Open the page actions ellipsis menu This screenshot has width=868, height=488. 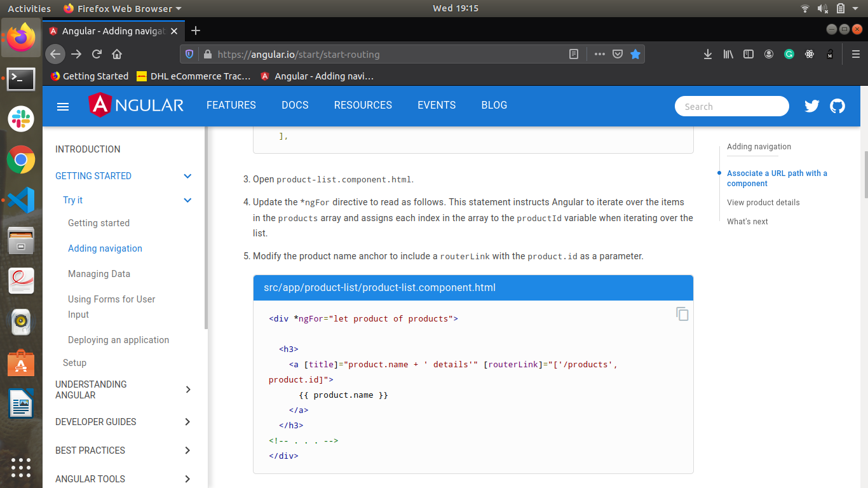coord(599,54)
